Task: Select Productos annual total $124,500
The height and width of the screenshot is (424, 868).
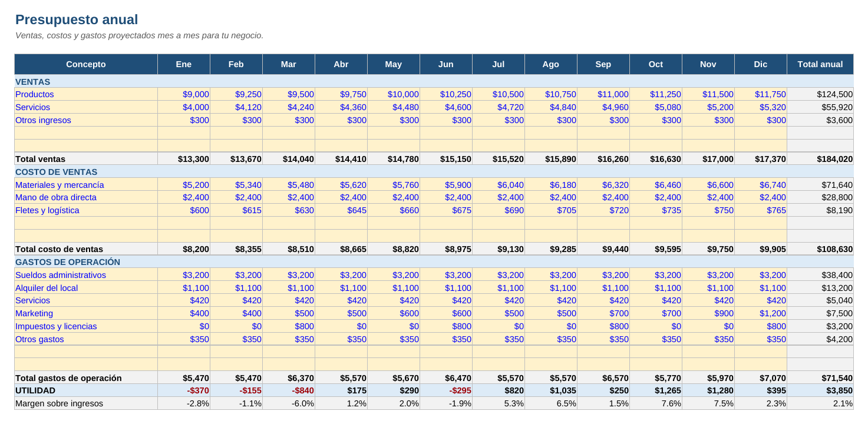Action: coord(820,94)
